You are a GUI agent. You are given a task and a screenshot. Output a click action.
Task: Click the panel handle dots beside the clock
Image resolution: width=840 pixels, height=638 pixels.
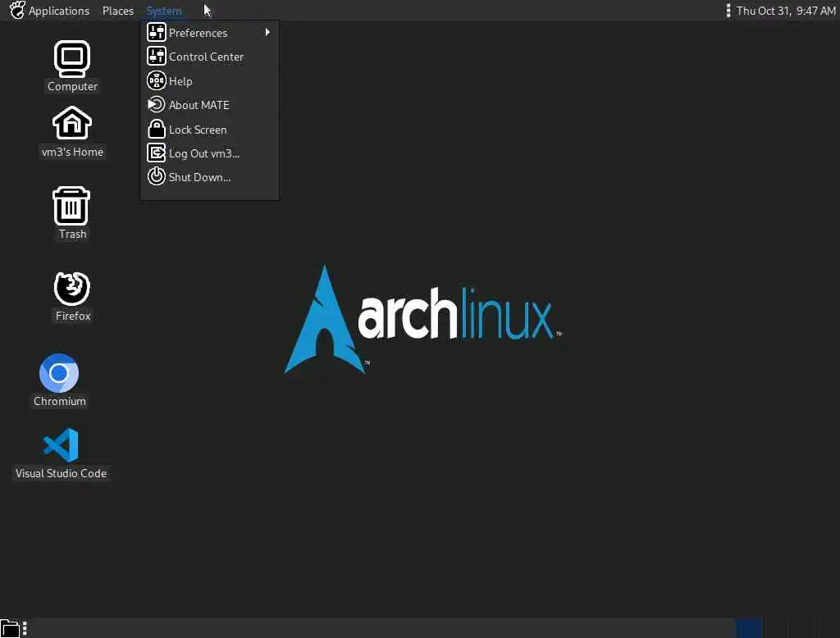click(728, 11)
